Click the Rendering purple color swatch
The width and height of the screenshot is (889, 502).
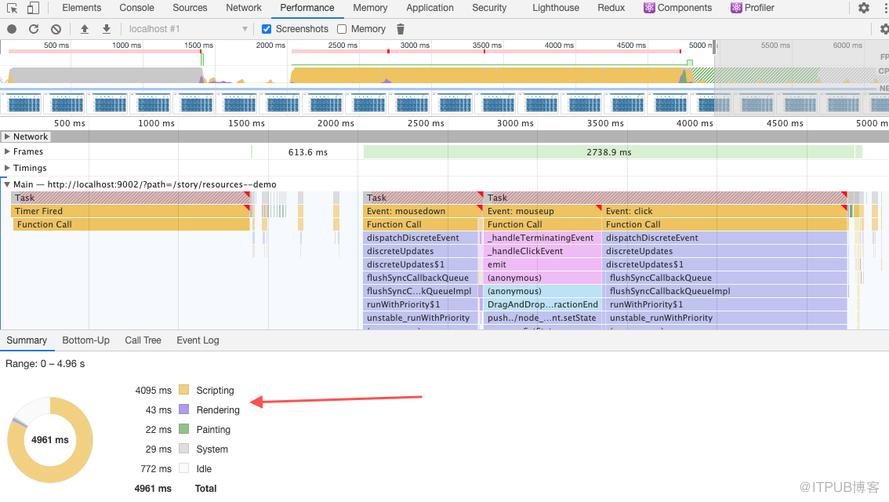[x=184, y=409]
